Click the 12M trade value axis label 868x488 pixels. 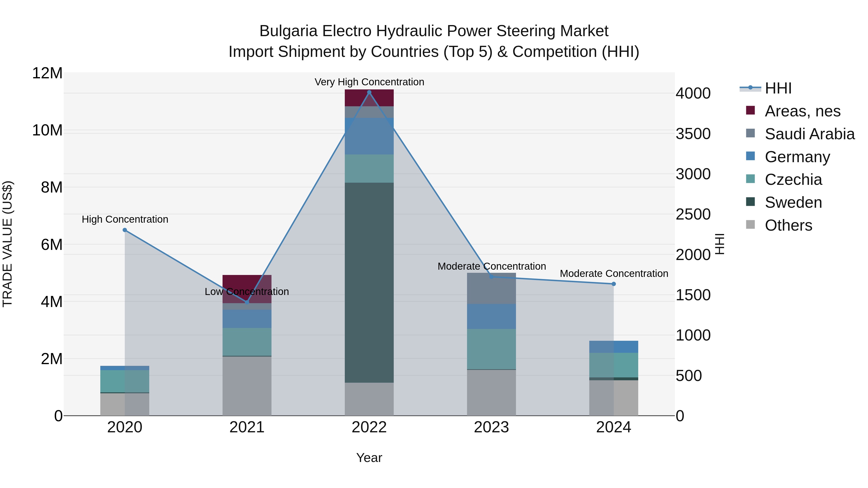(x=47, y=73)
